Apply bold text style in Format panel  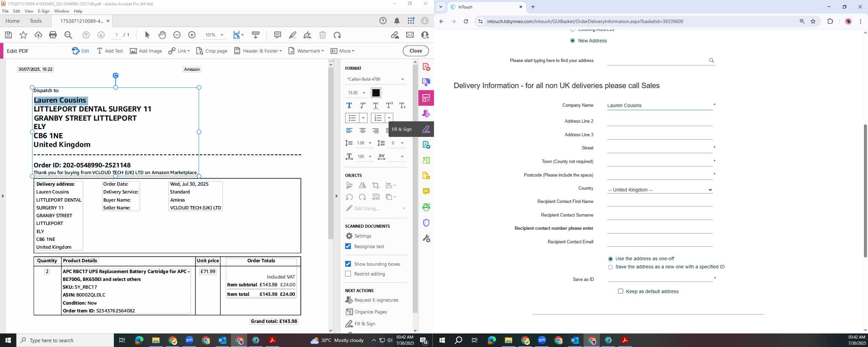[349, 105]
